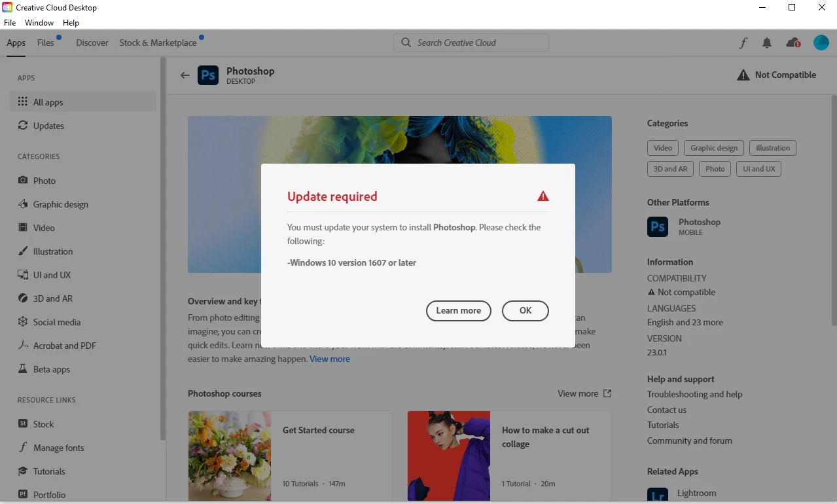Screen dimensions: 837x504
Task: Click the Social media cube icon
Action: [x=23, y=322]
